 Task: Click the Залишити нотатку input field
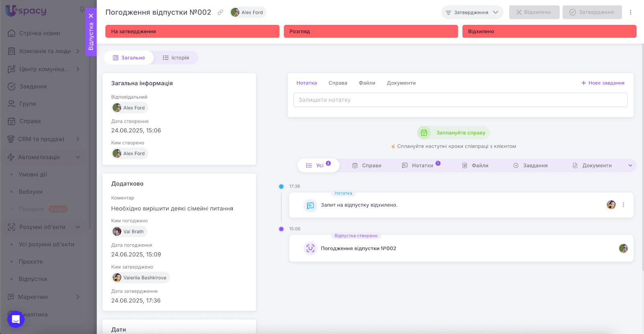tap(460, 100)
